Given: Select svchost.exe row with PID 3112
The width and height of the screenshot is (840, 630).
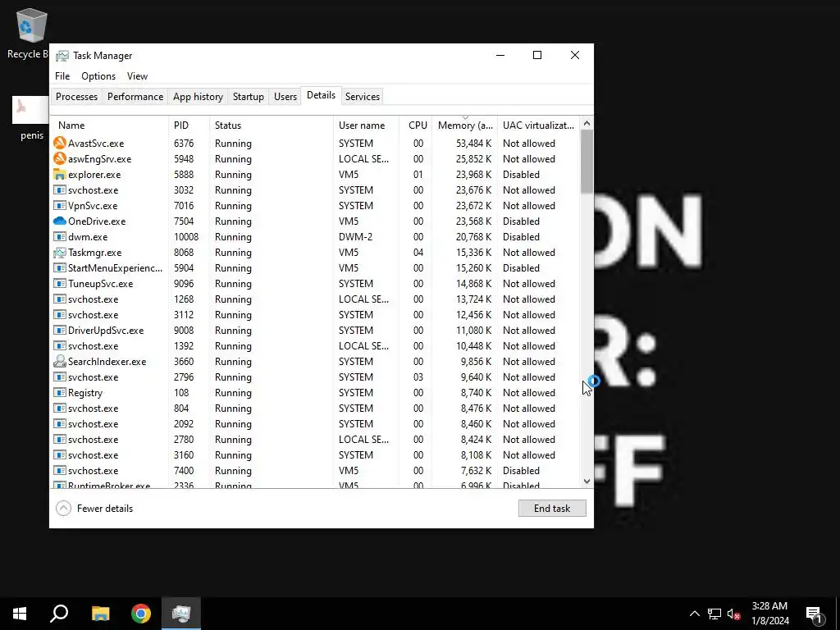Looking at the screenshot, I should (315, 314).
